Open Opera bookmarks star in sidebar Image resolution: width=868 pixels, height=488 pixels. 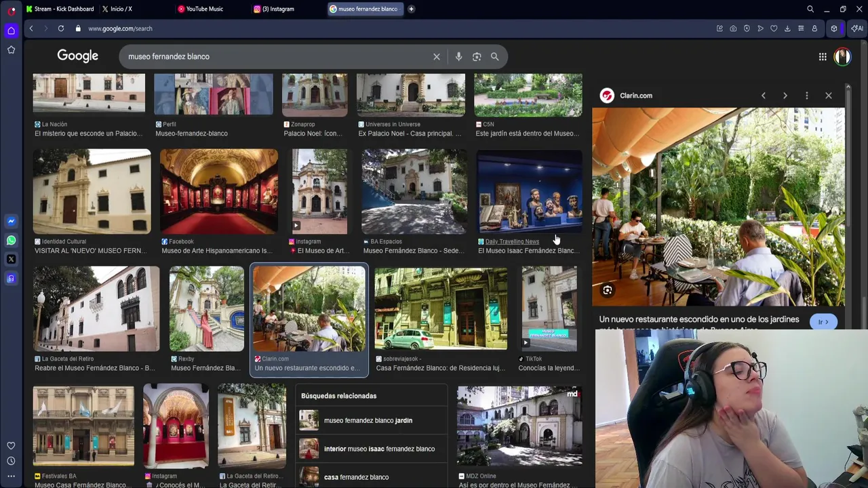11,49
